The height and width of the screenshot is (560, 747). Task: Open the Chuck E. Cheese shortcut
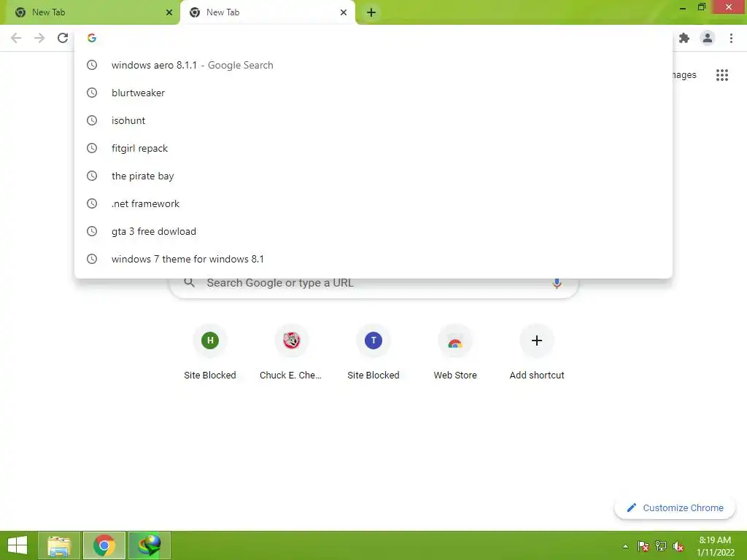coord(291,352)
